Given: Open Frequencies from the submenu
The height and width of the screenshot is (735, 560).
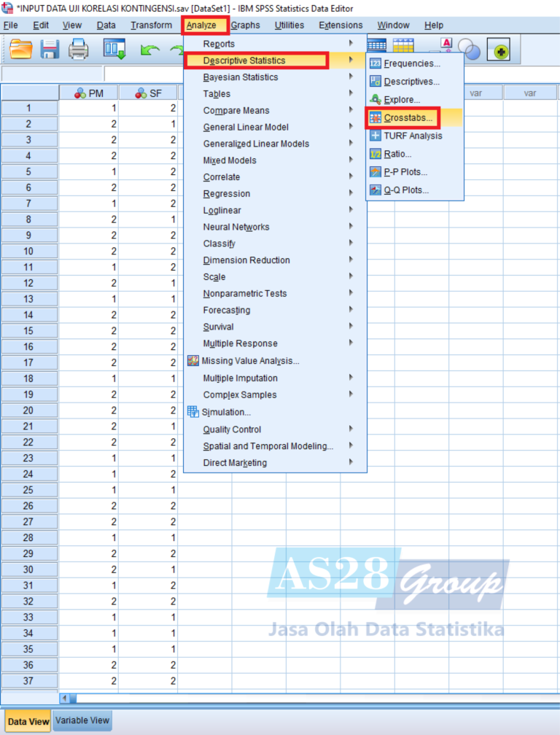Looking at the screenshot, I should [411, 63].
